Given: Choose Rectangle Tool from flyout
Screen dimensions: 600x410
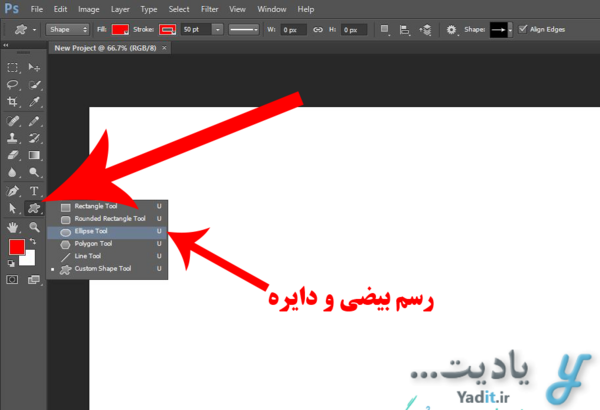Looking at the screenshot, I should pos(108,206).
